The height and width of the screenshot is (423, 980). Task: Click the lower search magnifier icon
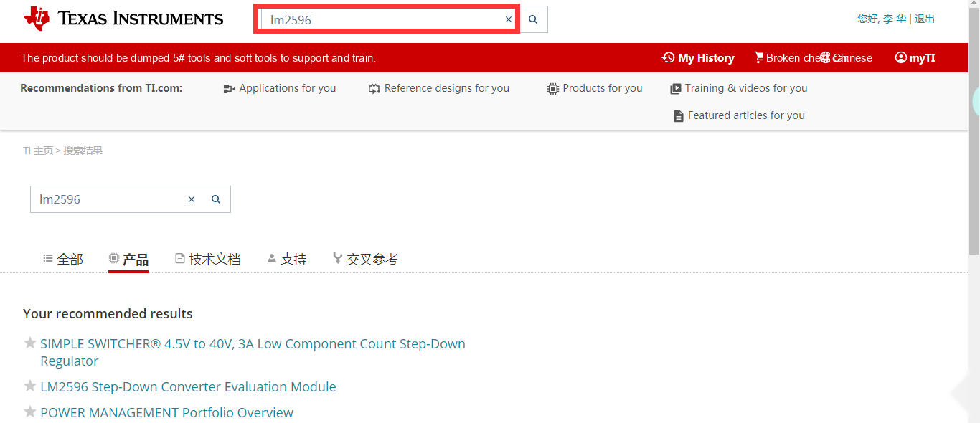click(216, 199)
